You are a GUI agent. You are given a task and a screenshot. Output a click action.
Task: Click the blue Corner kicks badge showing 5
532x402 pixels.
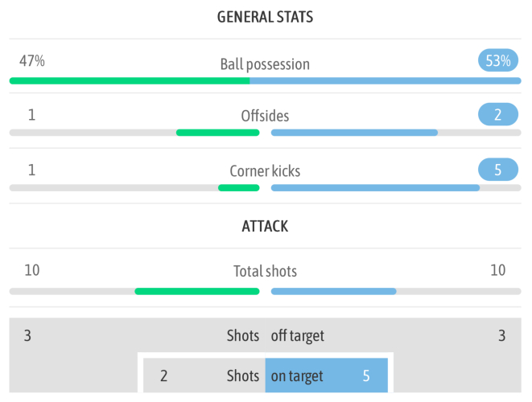tap(498, 170)
